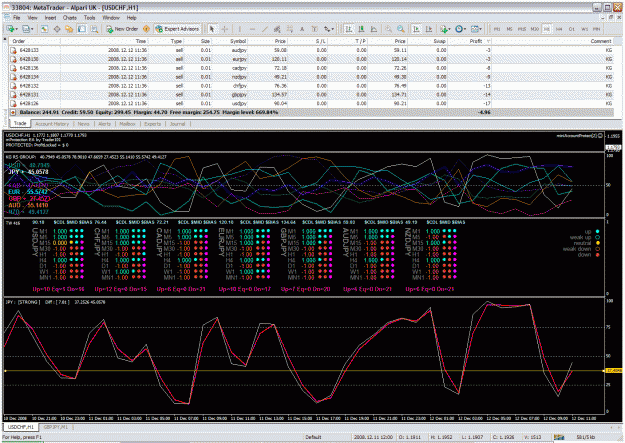Viewport: 625px width, 443px height.
Task: Select the M30 timeframe button
Action: tap(534, 29)
